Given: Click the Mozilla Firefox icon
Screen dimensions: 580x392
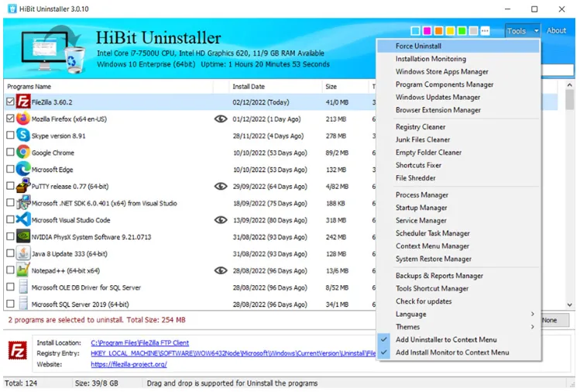Looking at the screenshot, I should [23, 119].
